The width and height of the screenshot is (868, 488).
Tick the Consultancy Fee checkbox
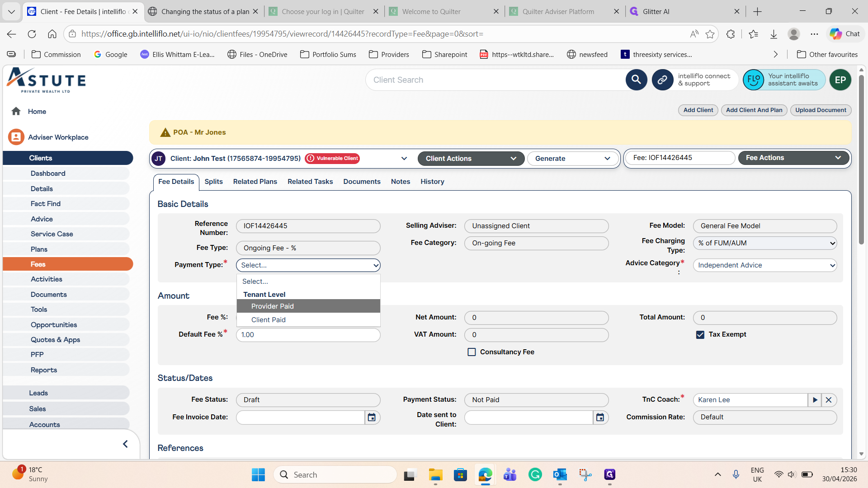pos(472,352)
